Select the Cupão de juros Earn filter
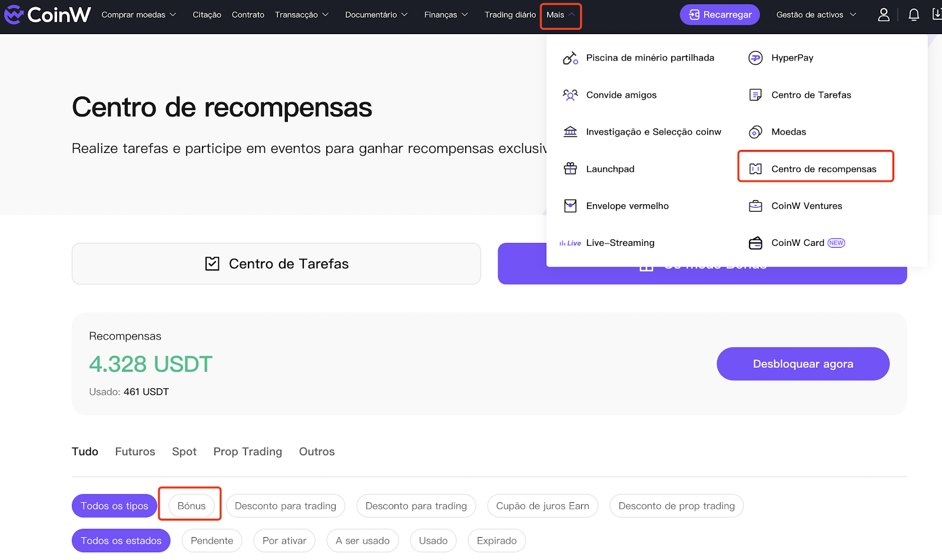 pyautogui.click(x=542, y=506)
